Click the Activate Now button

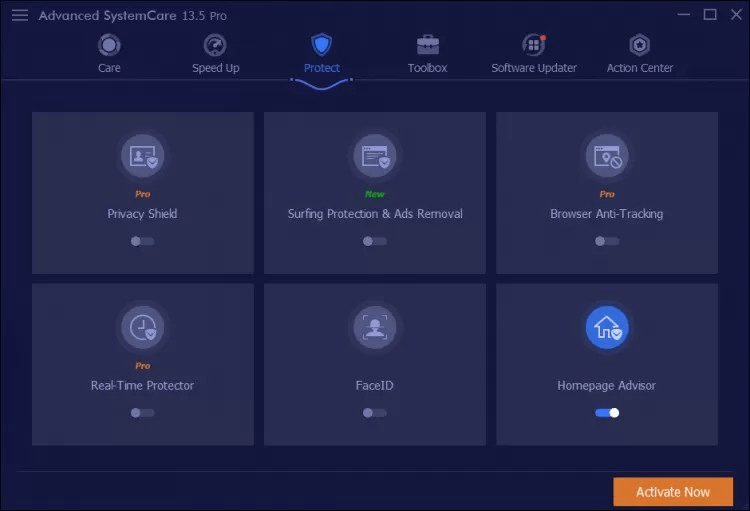coord(673,492)
